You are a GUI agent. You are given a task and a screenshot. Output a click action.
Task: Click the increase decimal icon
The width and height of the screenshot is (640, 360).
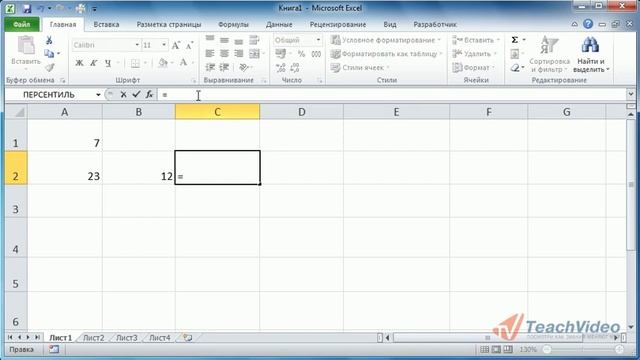point(280,68)
